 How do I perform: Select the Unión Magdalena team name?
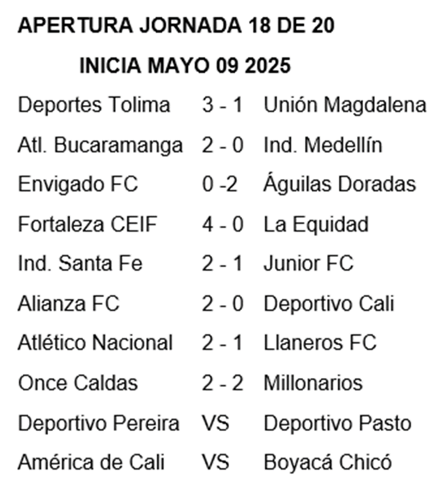click(345, 105)
